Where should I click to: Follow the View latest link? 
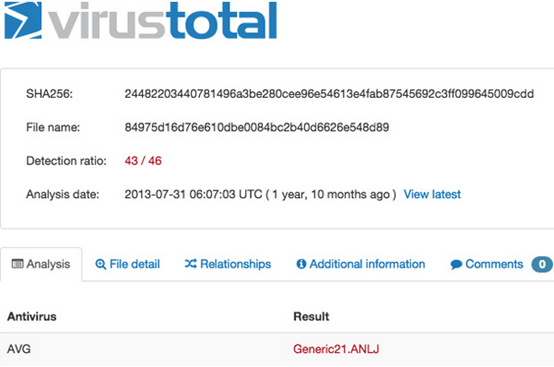click(432, 194)
